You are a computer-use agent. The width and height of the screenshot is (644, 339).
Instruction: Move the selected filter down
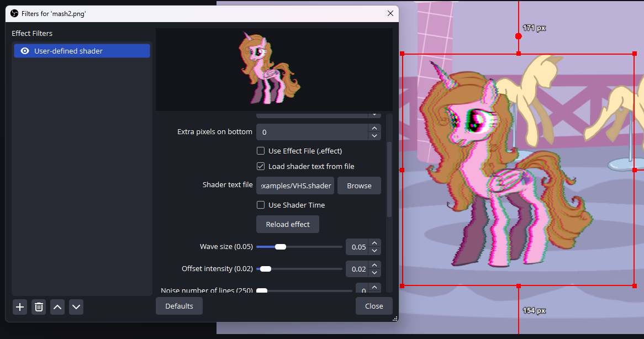(76, 307)
